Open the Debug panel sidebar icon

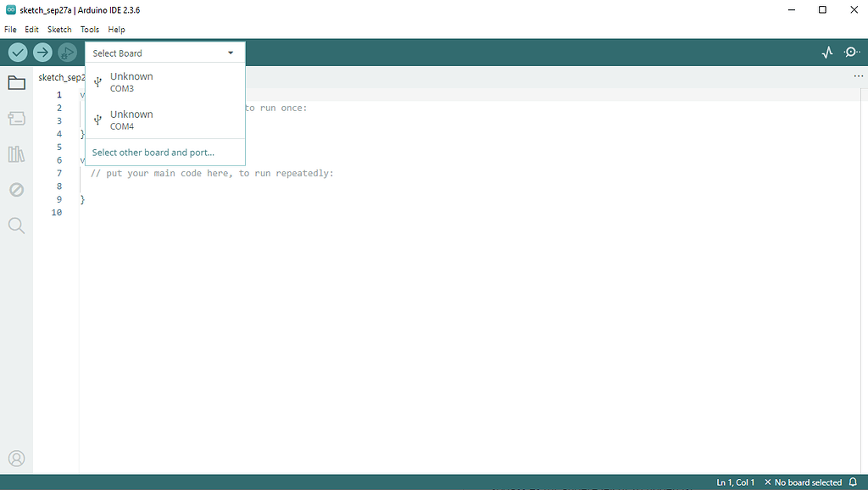[17, 190]
